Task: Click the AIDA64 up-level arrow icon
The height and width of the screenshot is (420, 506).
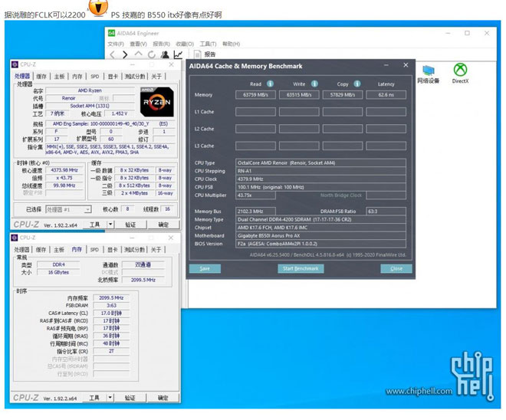Action: click(x=138, y=54)
